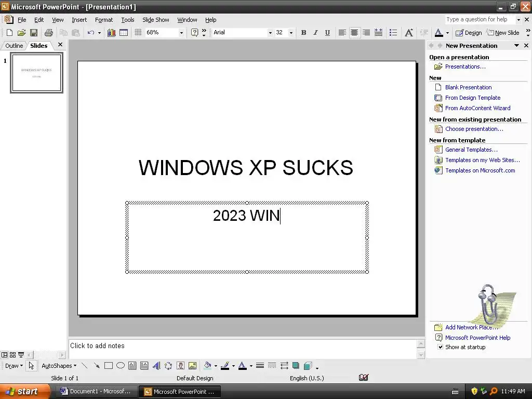Click From Design Template link
Screen dimensions: 532x399
pos(473,98)
